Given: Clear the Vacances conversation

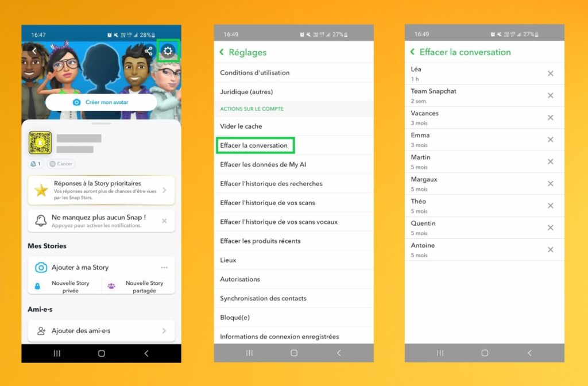Looking at the screenshot, I should pyautogui.click(x=551, y=118).
